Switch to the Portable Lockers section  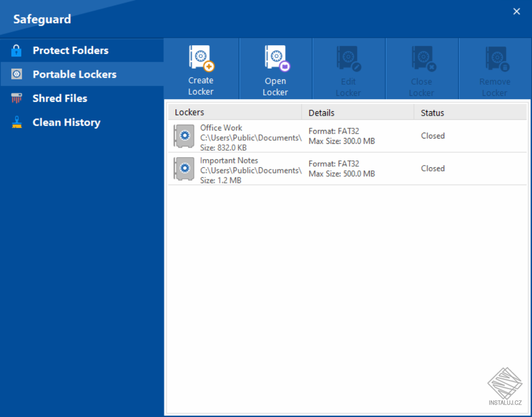coord(74,74)
